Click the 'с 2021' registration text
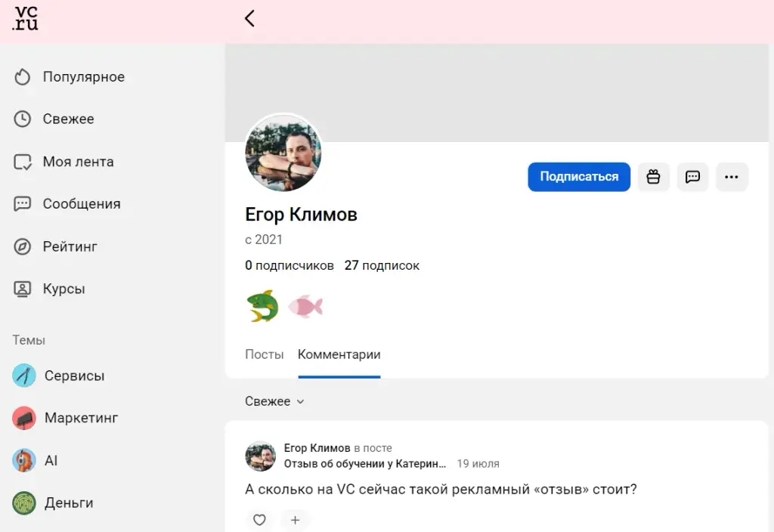This screenshot has width=774, height=532. point(264,240)
